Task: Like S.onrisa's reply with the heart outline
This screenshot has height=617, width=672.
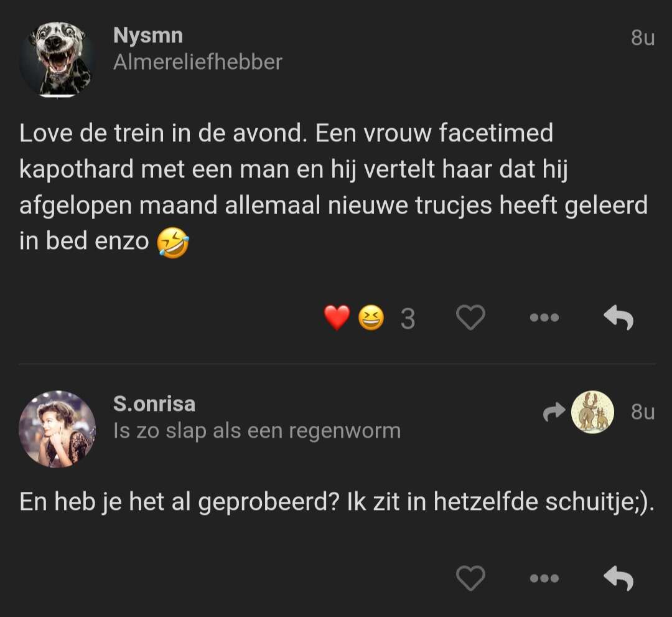Action: (470, 578)
